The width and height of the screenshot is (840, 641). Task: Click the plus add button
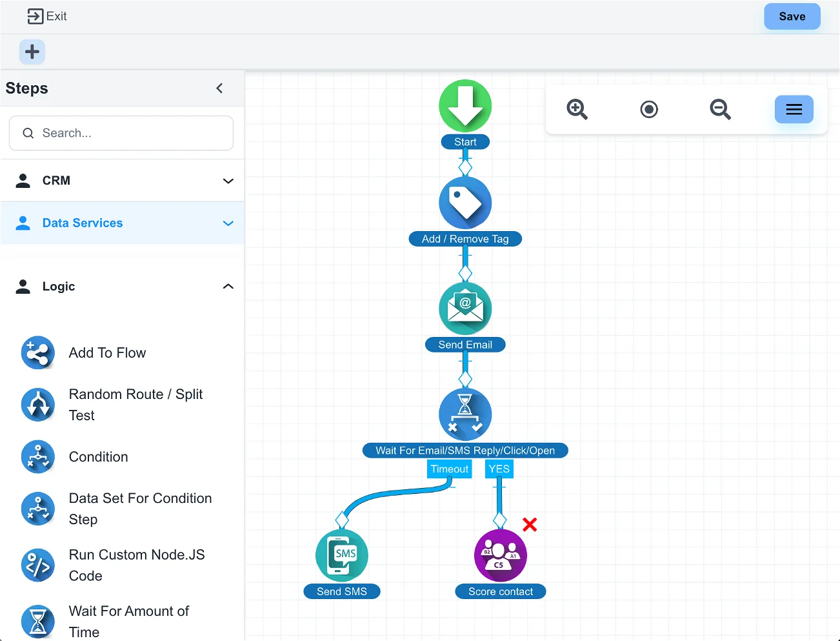coord(32,52)
